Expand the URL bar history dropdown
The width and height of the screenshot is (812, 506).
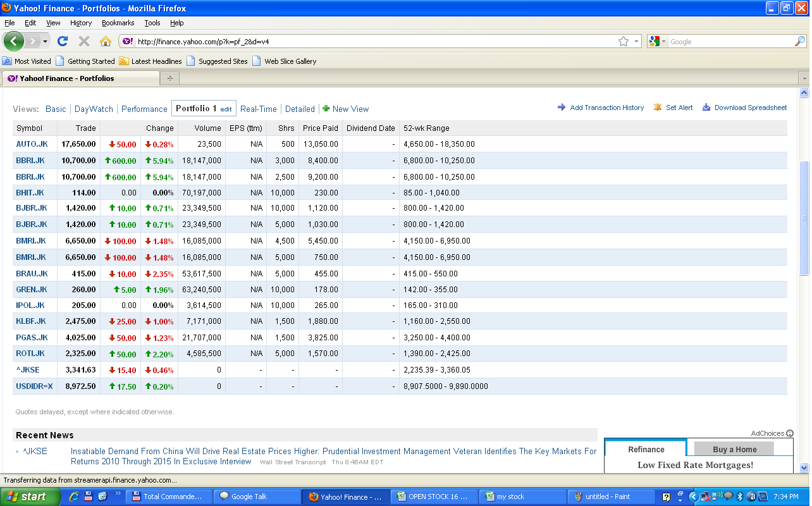click(x=636, y=42)
